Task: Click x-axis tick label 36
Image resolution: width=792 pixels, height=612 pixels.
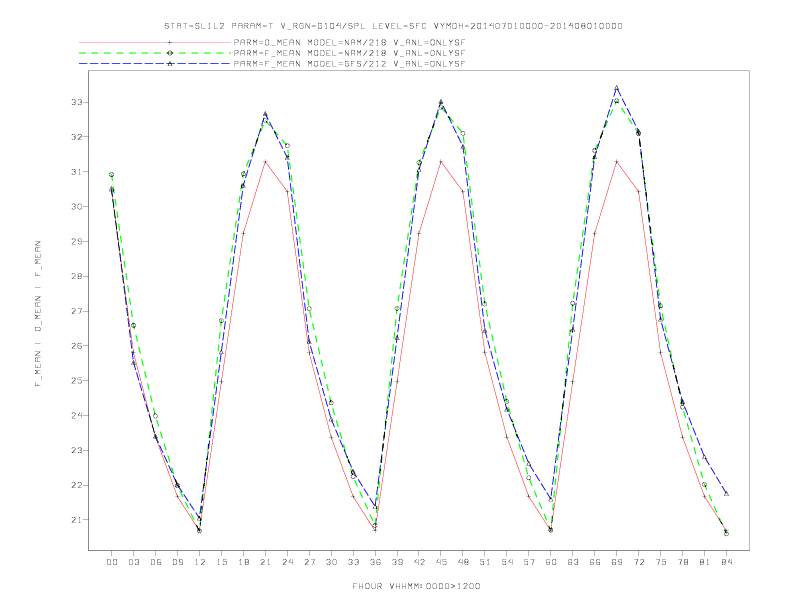Action: 375,562
